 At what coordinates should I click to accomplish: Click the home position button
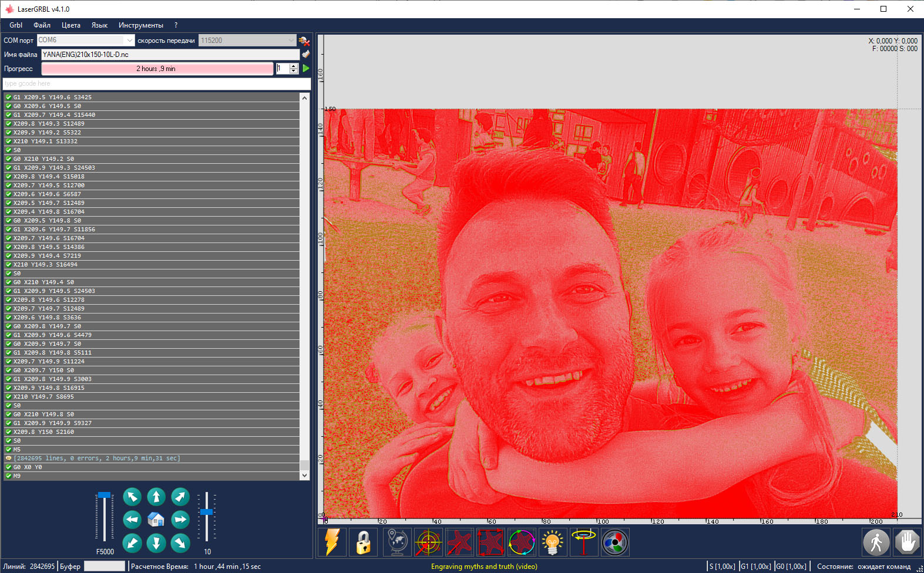pos(156,520)
